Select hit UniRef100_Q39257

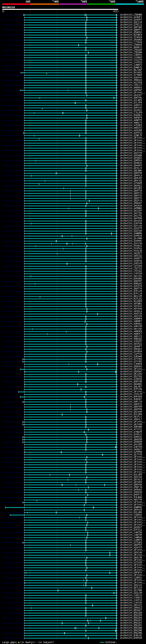point(131,342)
